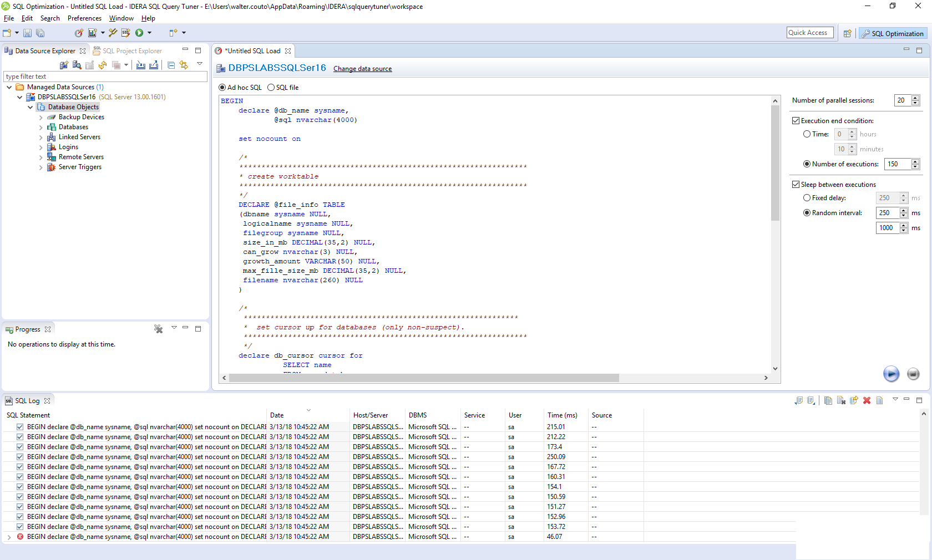Screen dimensions: 932x560
Task: Click the New data source icon in explorer
Action: 64,65
